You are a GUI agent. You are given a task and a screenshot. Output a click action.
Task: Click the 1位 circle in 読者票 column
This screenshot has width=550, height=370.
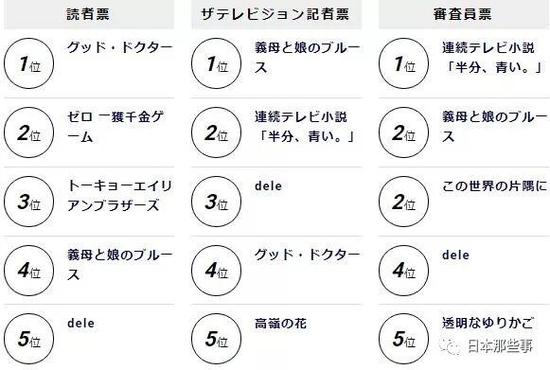[x=29, y=63]
